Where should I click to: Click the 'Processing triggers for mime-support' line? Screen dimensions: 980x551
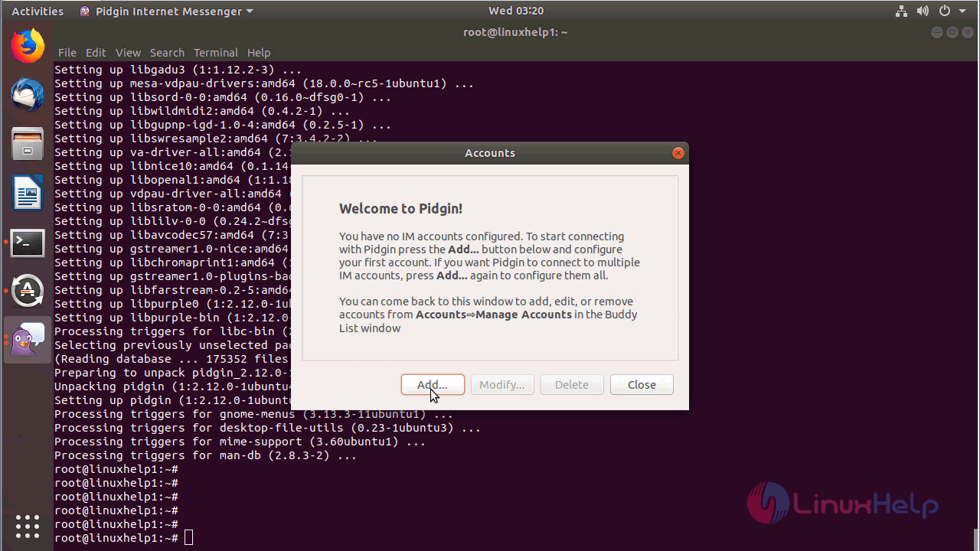(240, 442)
